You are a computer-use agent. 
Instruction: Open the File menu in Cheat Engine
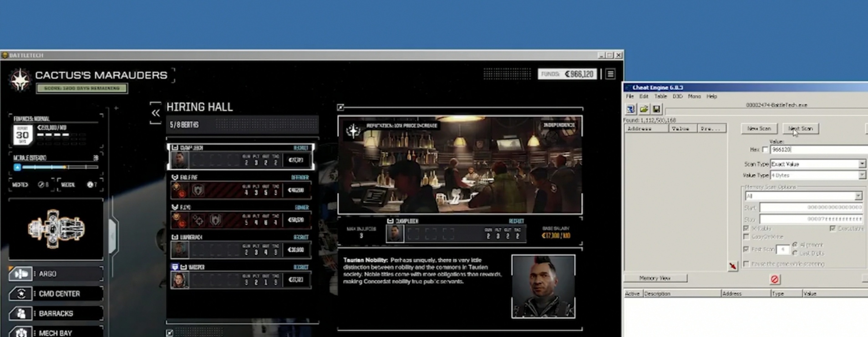click(629, 97)
